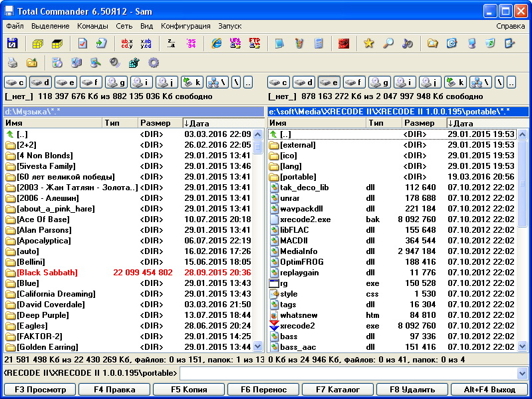Click the red-text ab.x cd.y toolbar icon

(x=126, y=43)
